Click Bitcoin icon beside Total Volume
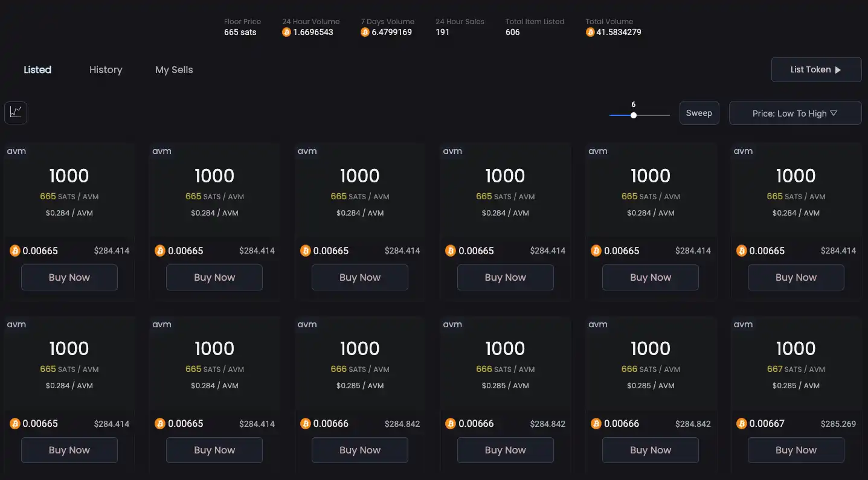868x480 pixels. coord(590,32)
